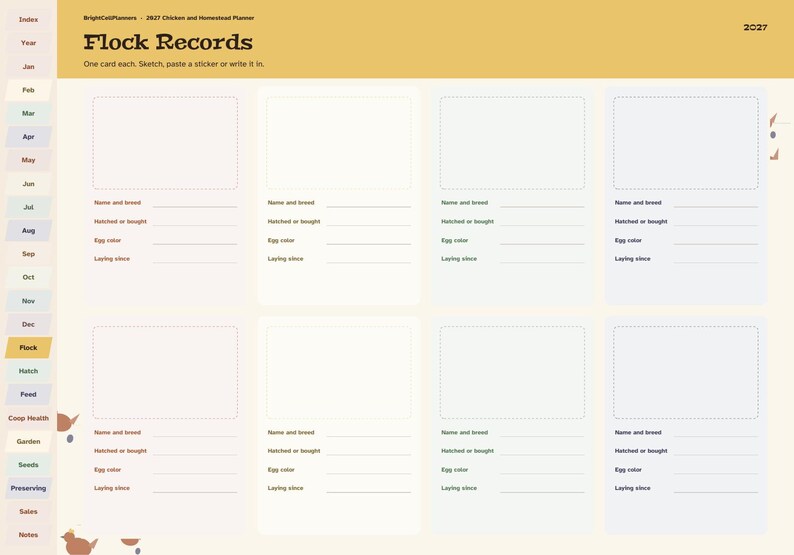Click the 2027 year label in header
794x555 pixels.
tap(755, 27)
